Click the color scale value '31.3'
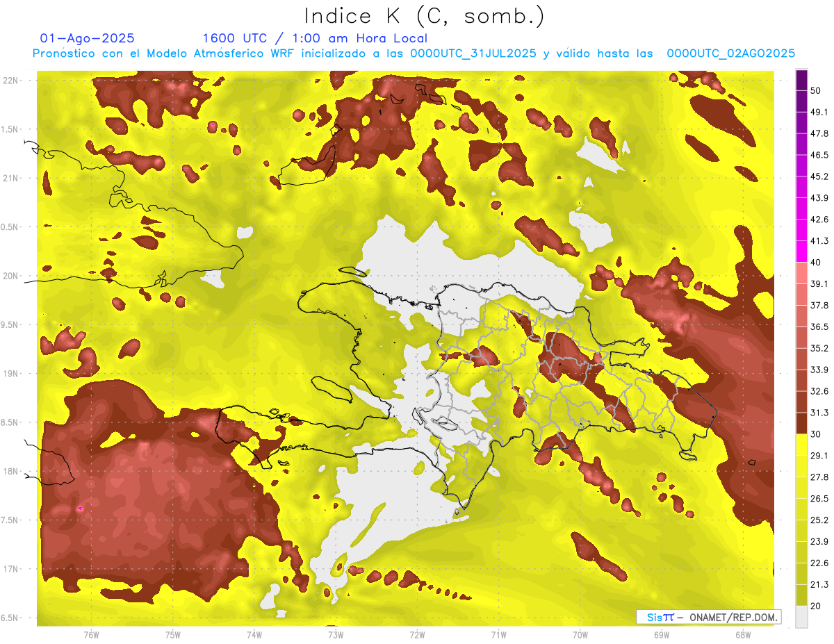This screenshot has height=644, width=834. [819, 413]
